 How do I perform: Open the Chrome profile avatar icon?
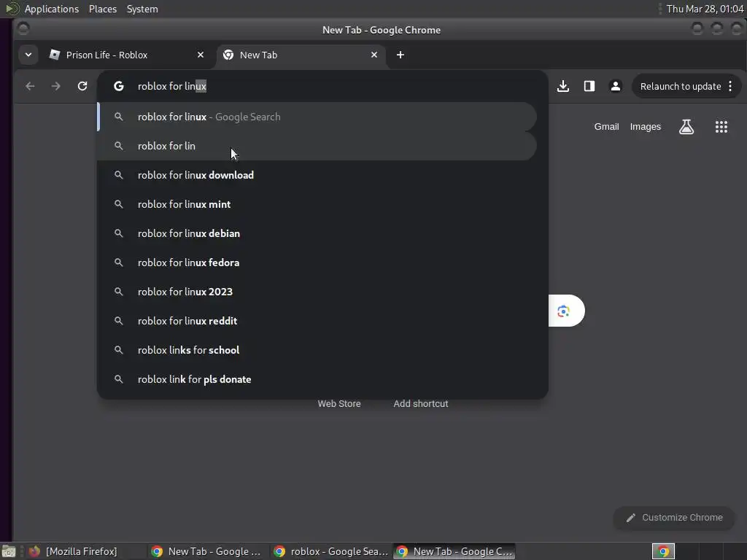tap(616, 86)
